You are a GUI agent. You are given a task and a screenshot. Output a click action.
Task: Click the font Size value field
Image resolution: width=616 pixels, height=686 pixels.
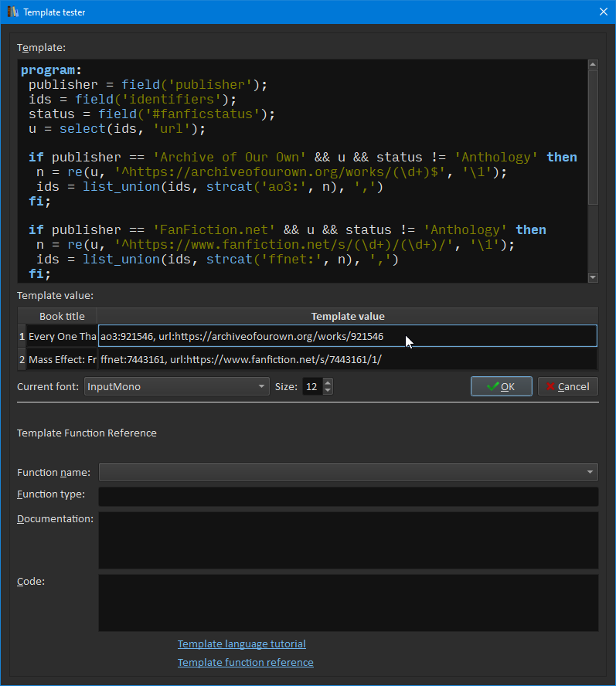click(311, 386)
